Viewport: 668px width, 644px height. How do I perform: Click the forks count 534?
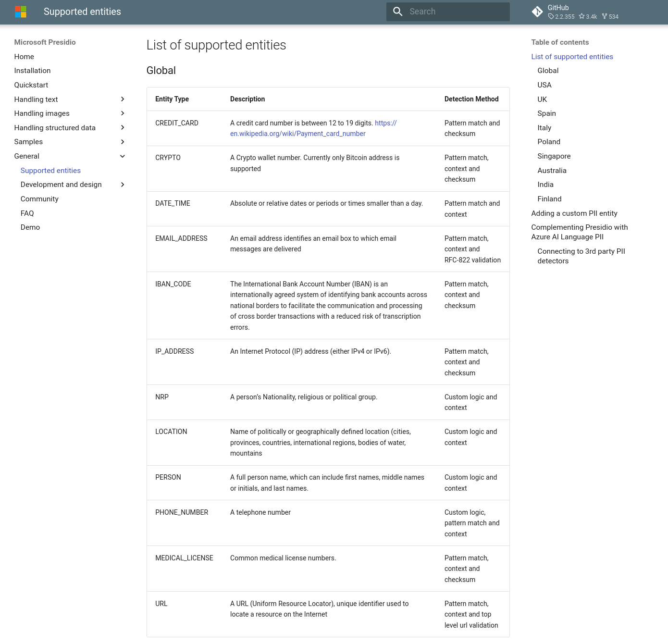(610, 16)
